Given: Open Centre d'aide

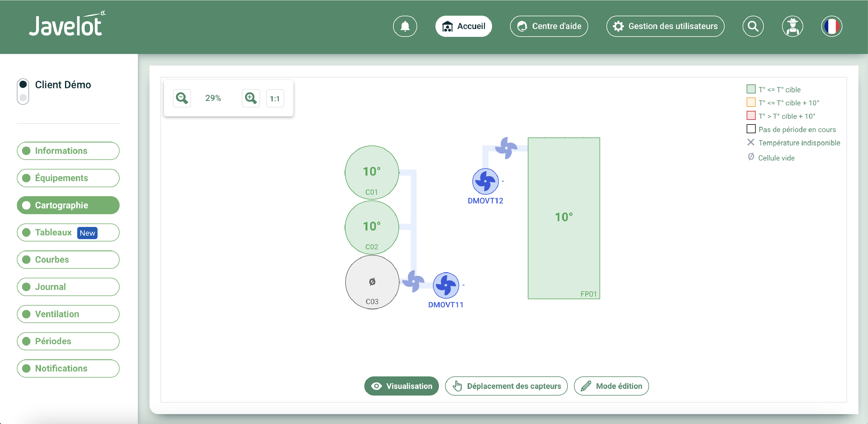Looking at the screenshot, I should pos(549,26).
